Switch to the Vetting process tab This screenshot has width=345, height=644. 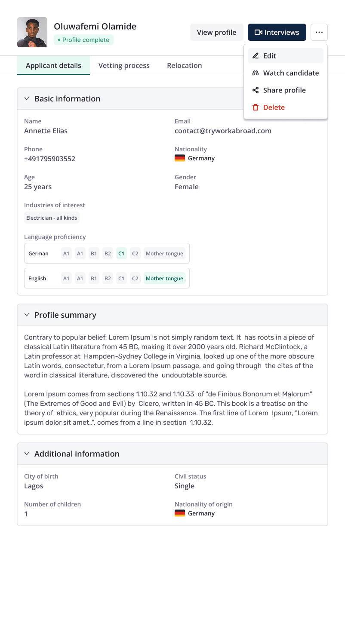[x=124, y=65]
